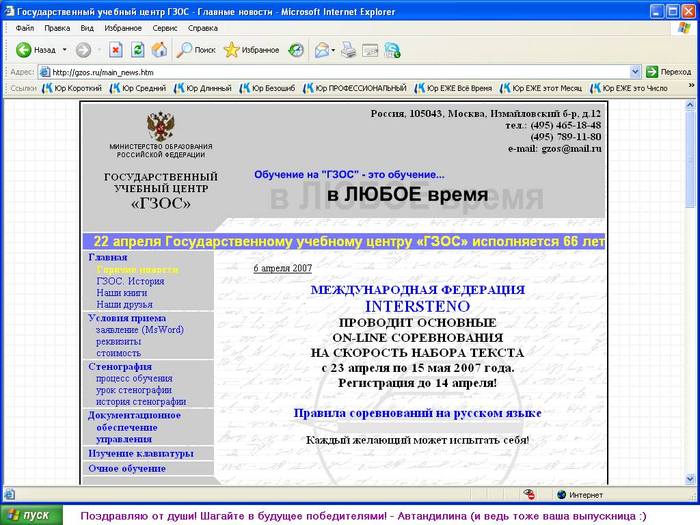Open links bar item Юр Безошиб

267,88
